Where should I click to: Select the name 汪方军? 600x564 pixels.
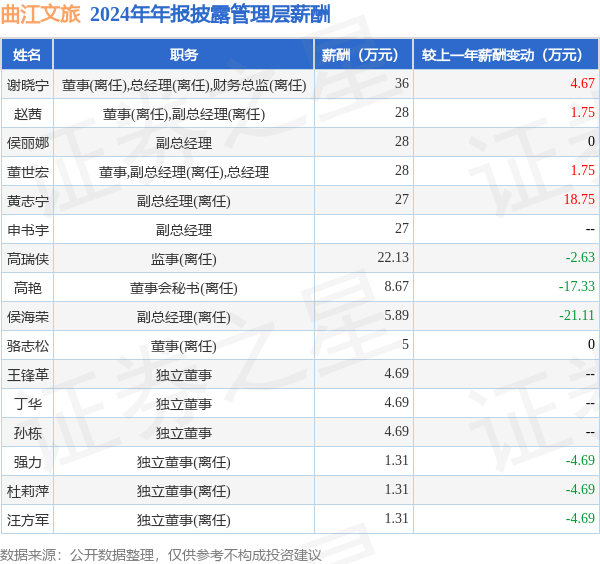[28, 520]
